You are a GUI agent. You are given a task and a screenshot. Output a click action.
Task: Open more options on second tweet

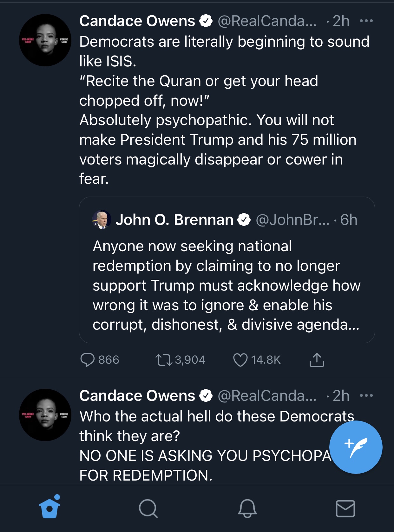(x=366, y=396)
